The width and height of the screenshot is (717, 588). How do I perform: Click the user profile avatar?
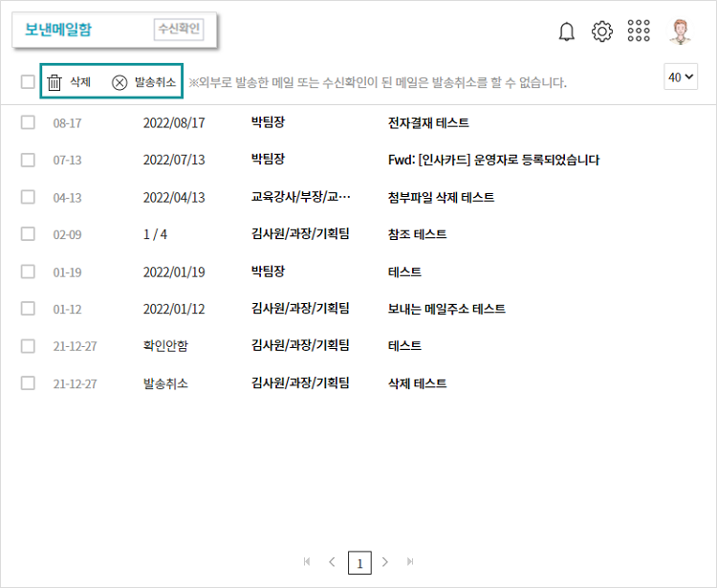tap(681, 32)
